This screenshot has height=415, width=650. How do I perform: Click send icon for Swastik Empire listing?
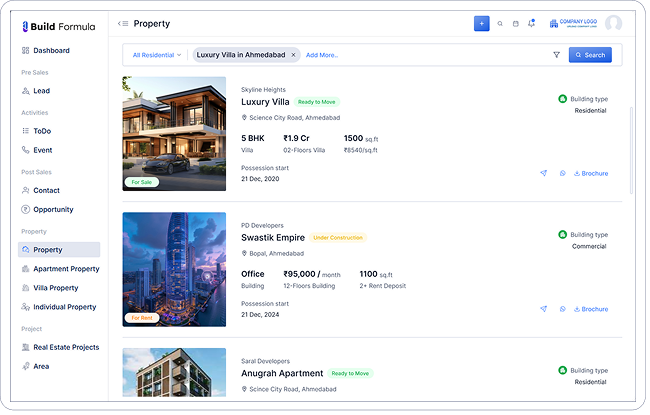pyautogui.click(x=544, y=309)
